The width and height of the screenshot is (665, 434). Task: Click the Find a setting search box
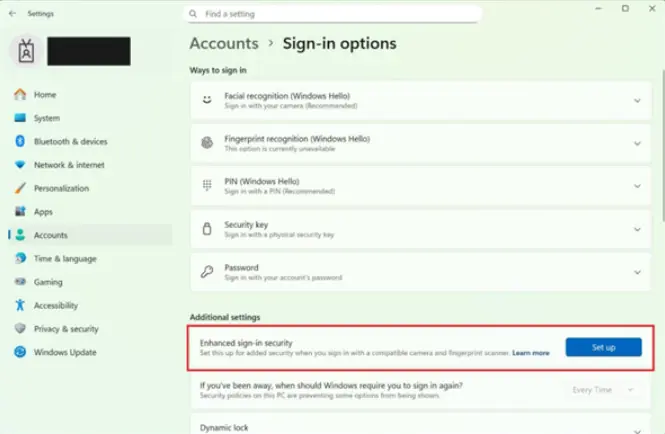click(333, 14)
